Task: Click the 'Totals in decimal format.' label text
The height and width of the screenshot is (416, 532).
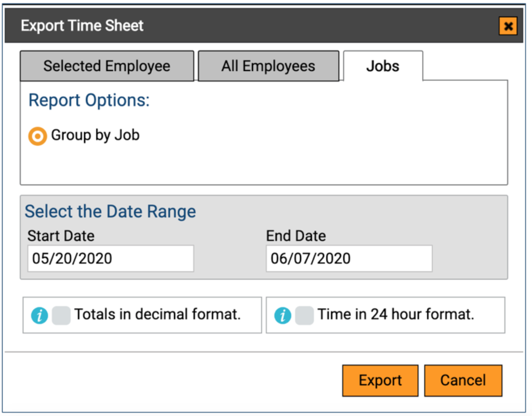Action: pyautogui.click(x=157, y=315)
